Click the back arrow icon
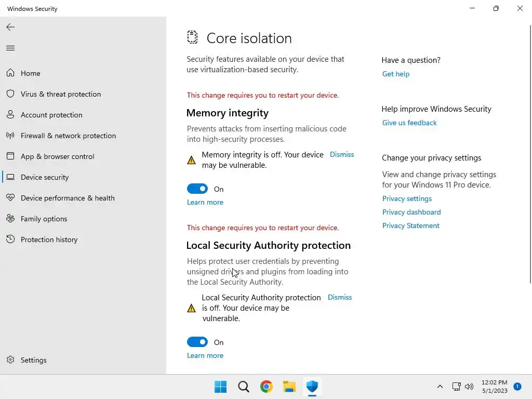The image size is (532, 399). pyautogui.click(x=10, y=27)
